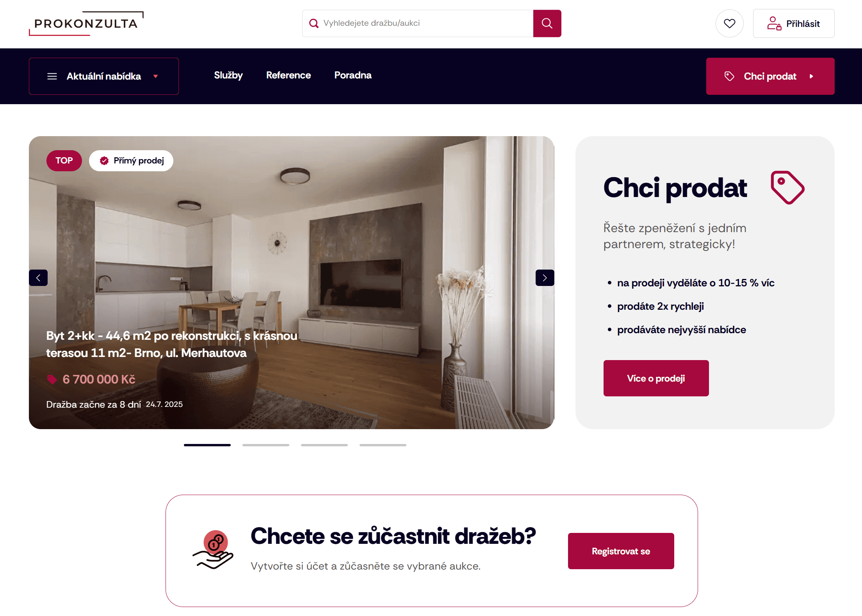Click the hand with coins icon
The image size is (862, 616).
click(x=213, y=550)
